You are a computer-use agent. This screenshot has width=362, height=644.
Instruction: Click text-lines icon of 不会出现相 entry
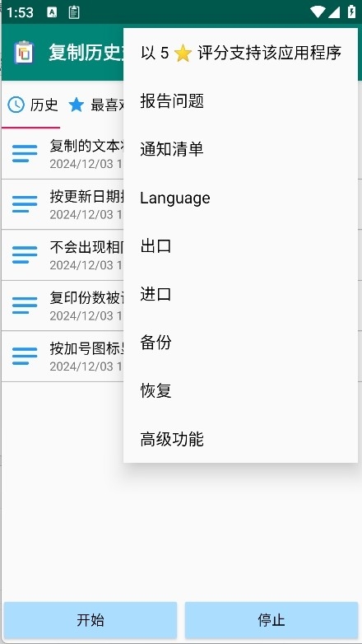25,254
